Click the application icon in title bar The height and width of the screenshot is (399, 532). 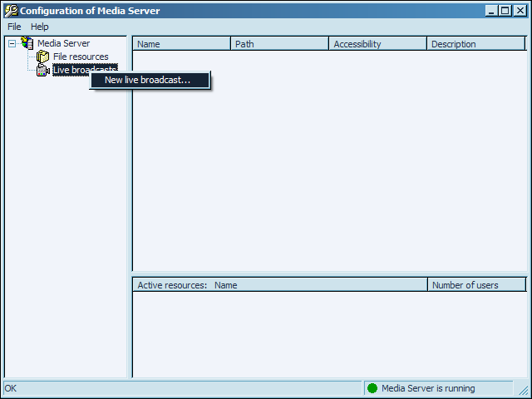coord(11,11)
